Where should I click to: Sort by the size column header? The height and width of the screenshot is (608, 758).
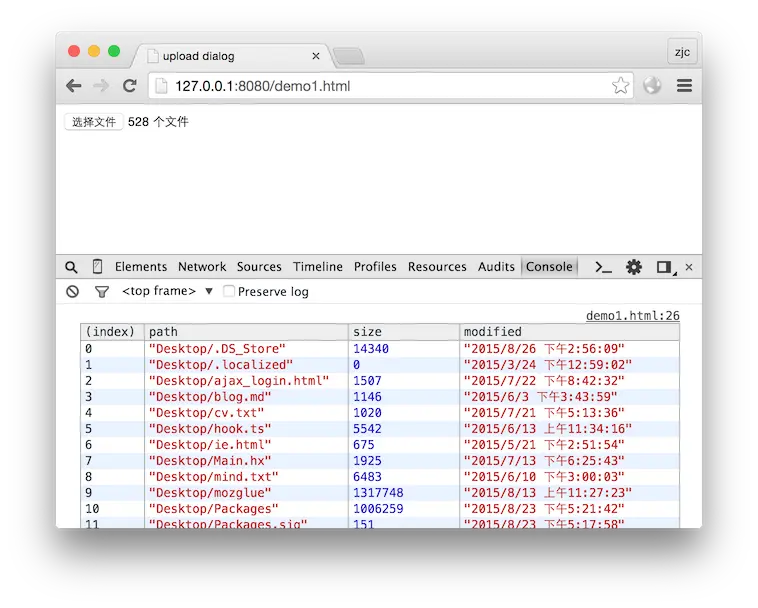(x=404, y=332)
